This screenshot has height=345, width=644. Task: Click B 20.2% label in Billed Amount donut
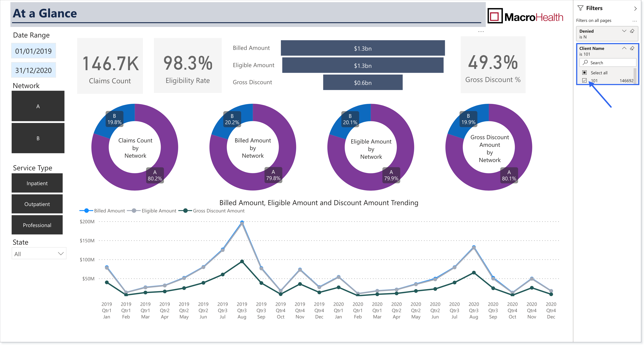pos(232,119)
